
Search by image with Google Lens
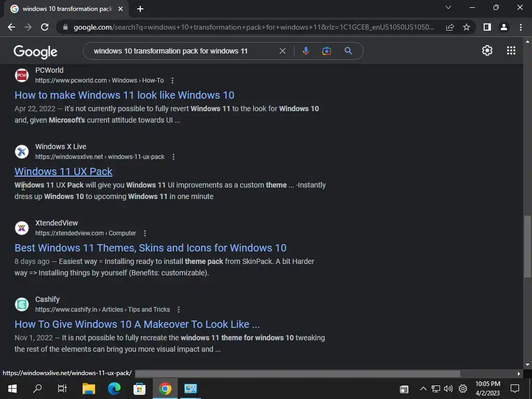pyautogui.click(x=326, y=51)
